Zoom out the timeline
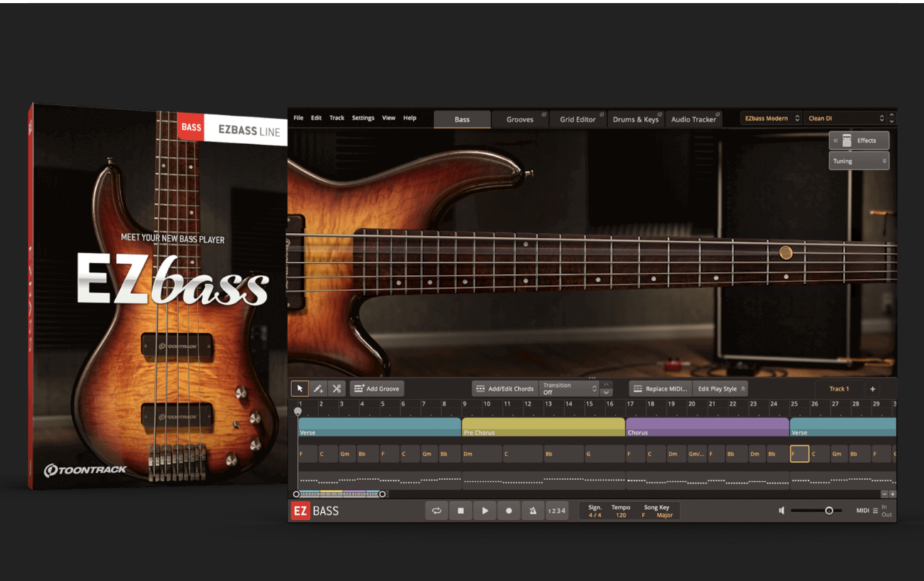 click(x=884, y=494)
